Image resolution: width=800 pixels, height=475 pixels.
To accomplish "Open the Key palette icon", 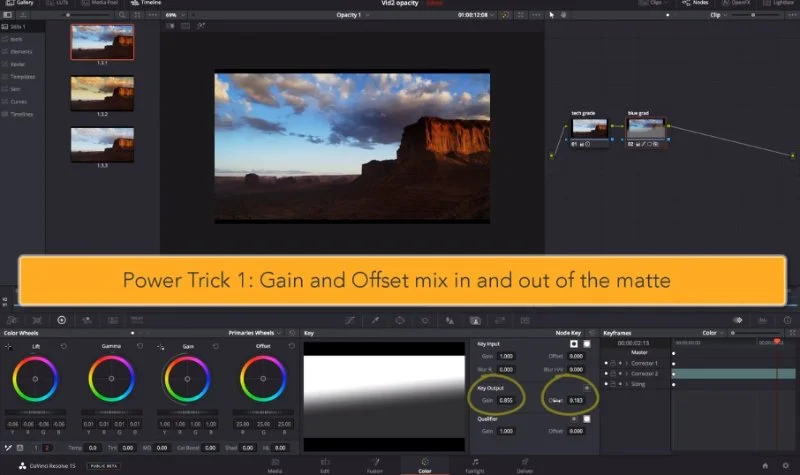I will coord(475,320).
